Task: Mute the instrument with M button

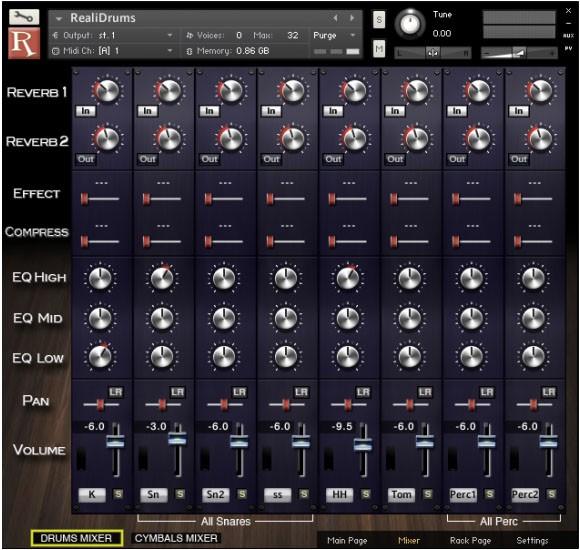Action: point(379,48)
